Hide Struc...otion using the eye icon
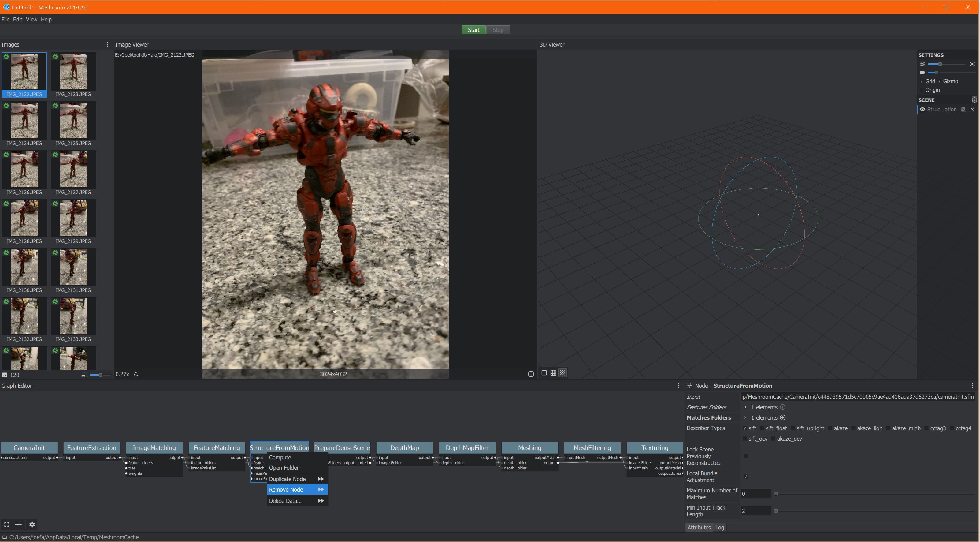Image resolution: width=980 pixels, height=542 pixels. tap(922, 110)
